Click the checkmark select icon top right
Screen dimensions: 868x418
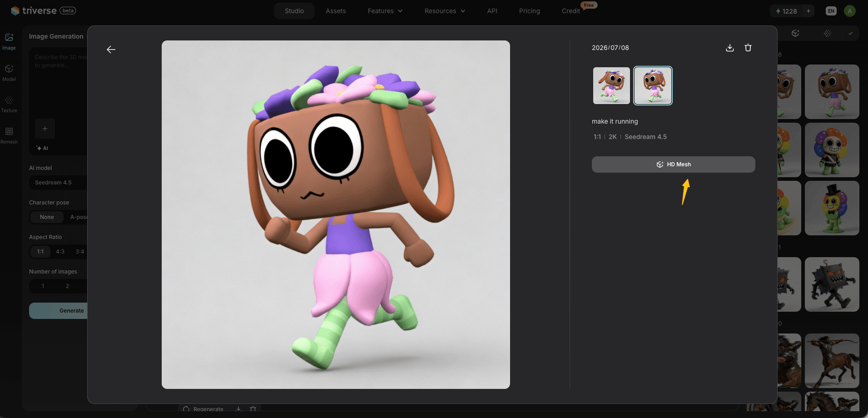850,33
